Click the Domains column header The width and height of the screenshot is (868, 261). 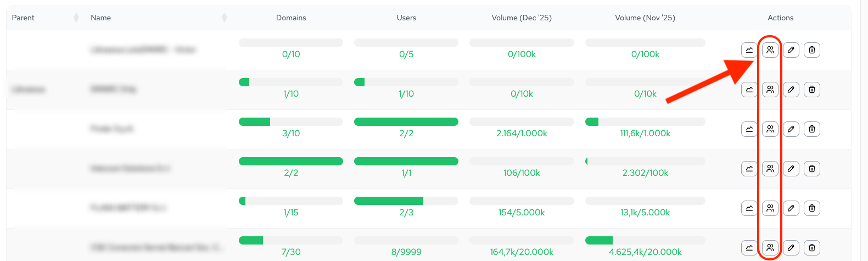pyautogui.click(x=291, y=18)
